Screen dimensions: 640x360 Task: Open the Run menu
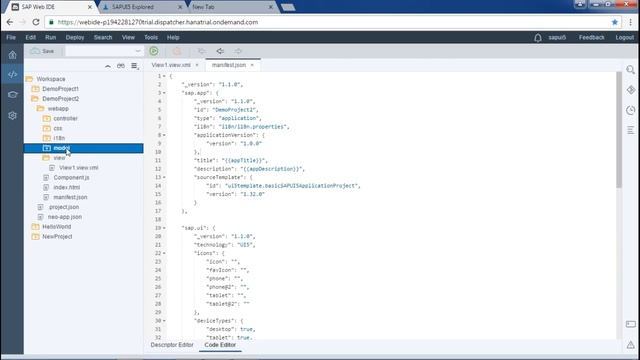[51, 37]
